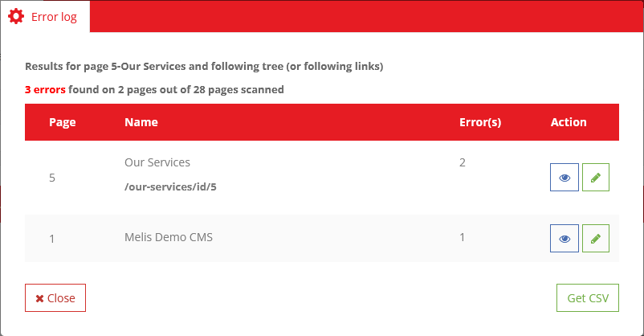Select the Error log tab
The height and width of the screenshot is (336, 644).
coord(45,16)
